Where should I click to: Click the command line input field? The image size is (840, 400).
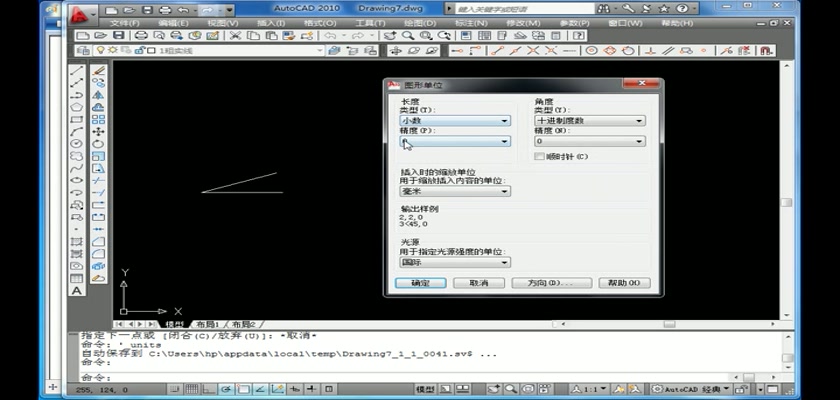tap(404, 378)
